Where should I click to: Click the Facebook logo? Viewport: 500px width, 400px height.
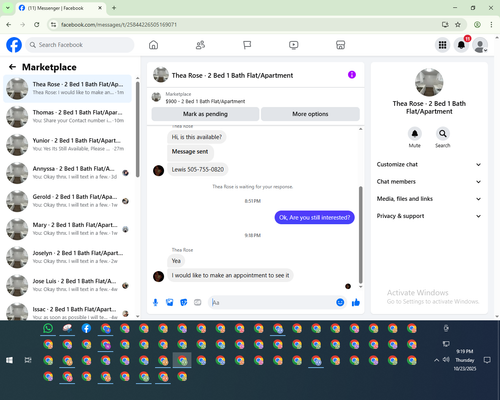[x=14, y=45]
